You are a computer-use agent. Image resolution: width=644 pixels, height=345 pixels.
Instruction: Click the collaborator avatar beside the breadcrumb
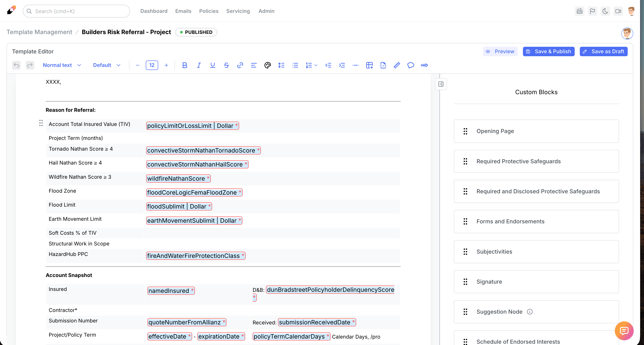point(627,33)
